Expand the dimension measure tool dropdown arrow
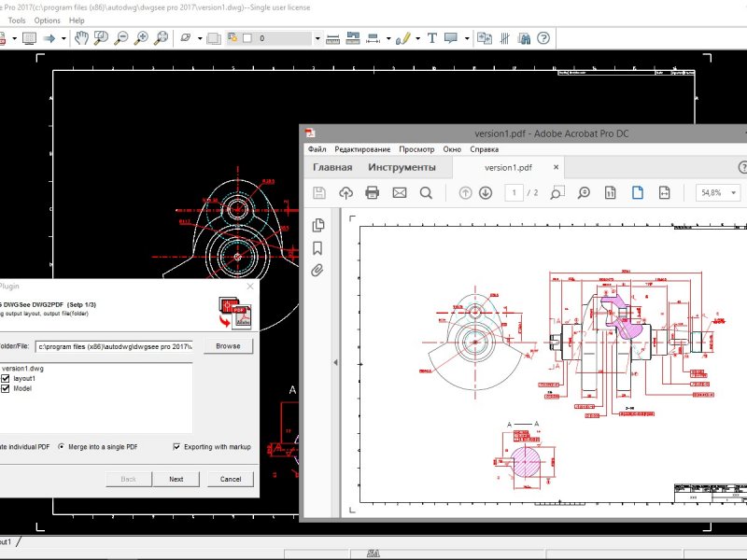 pyautogui.click(x=388, y=38)
